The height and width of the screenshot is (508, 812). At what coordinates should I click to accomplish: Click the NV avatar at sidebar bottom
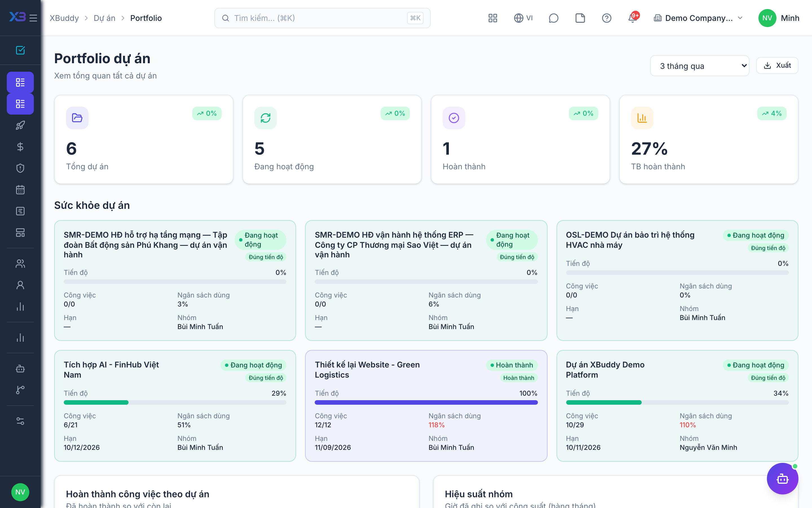[20, 492]
